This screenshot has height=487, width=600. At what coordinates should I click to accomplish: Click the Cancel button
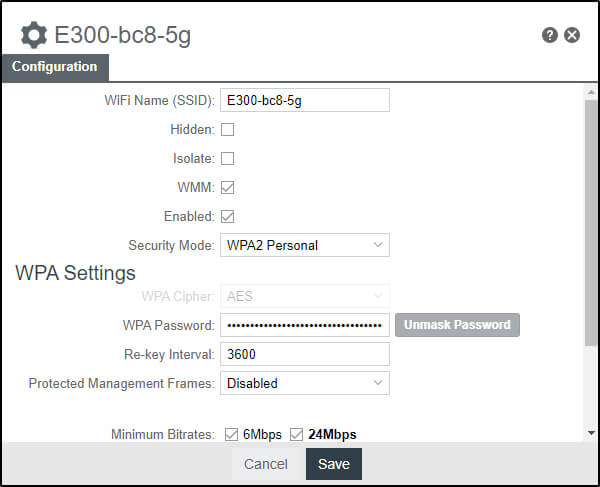point(266,464)
